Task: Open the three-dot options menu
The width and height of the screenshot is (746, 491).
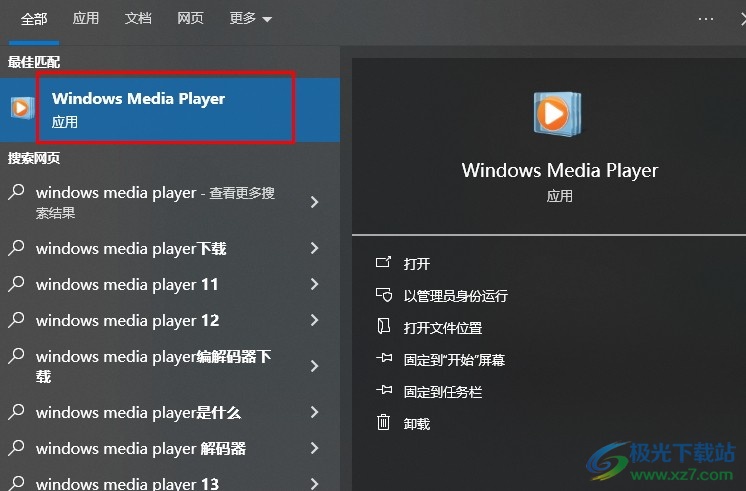Action: pyautogui.click(x=706, y=19)
